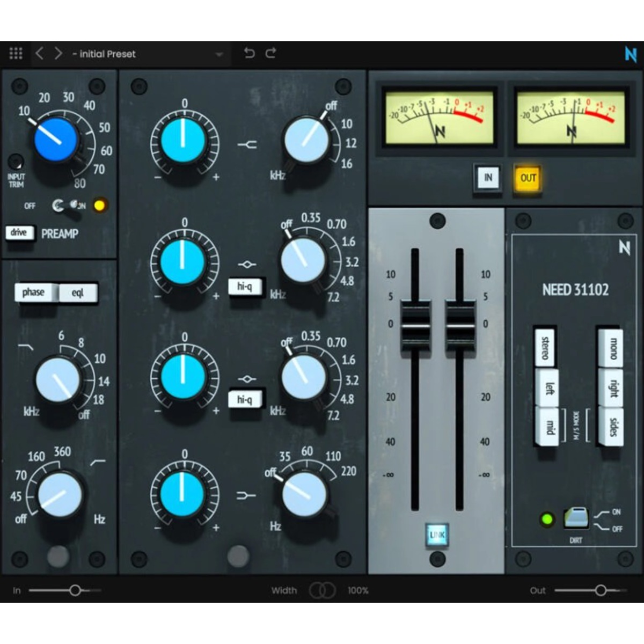The width and height of the screenshot is (644, 644).
Task: Click the small input trim knob
Action: tap(16, 161)
